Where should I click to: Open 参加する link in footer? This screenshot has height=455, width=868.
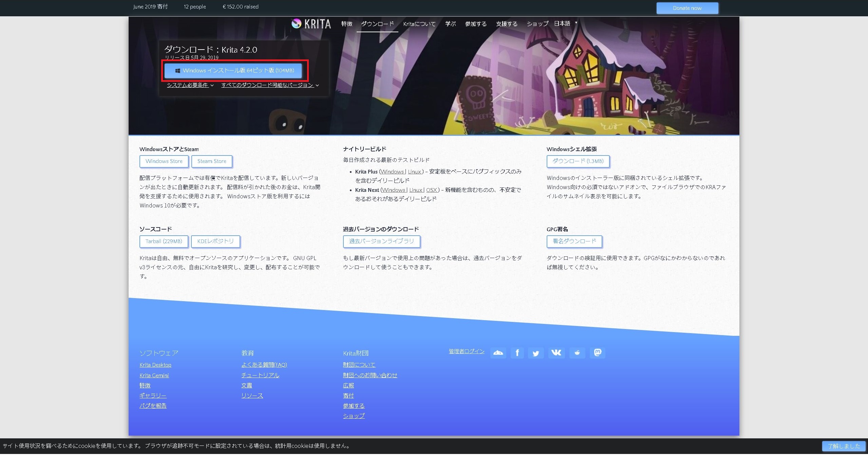354,406
